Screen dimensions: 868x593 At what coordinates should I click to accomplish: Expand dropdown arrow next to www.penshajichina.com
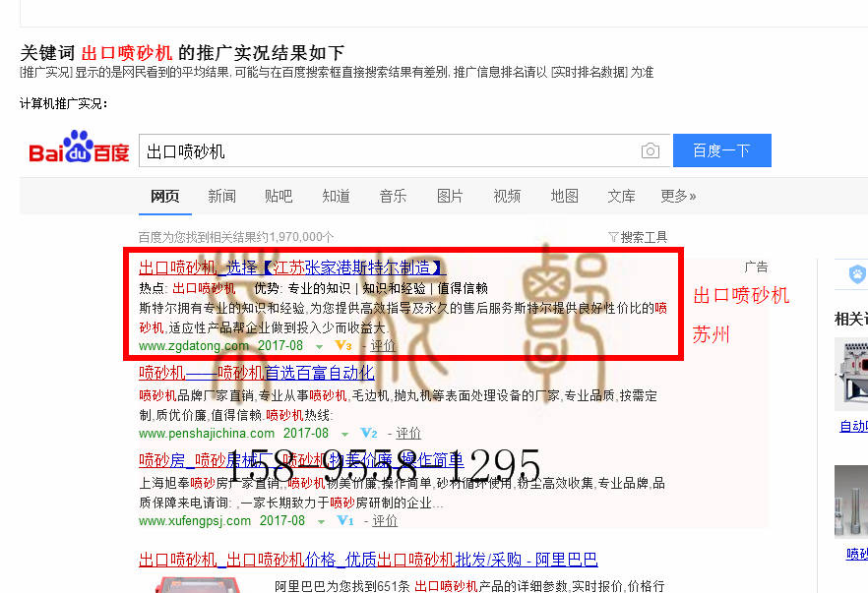(344, 435)
